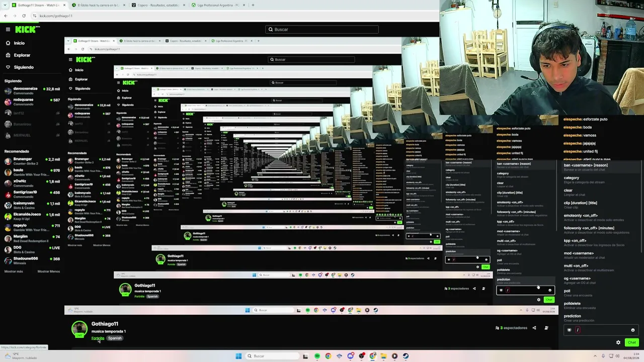Image resolution: width=644 pixels, height=362 pixels.
Task: Click the Gothiago11 streamer avatar
Action: tap(79, 329)
